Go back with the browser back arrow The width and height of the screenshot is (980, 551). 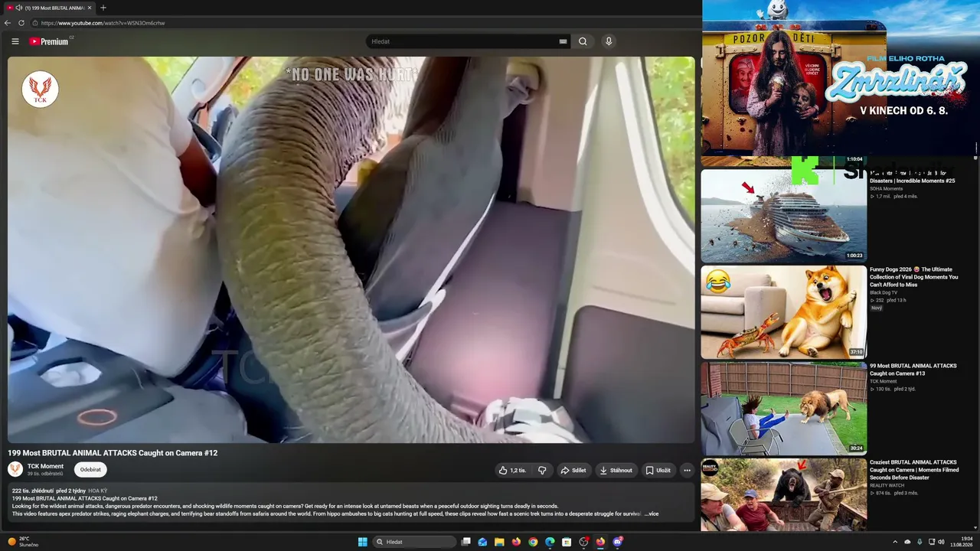[8, 23]
